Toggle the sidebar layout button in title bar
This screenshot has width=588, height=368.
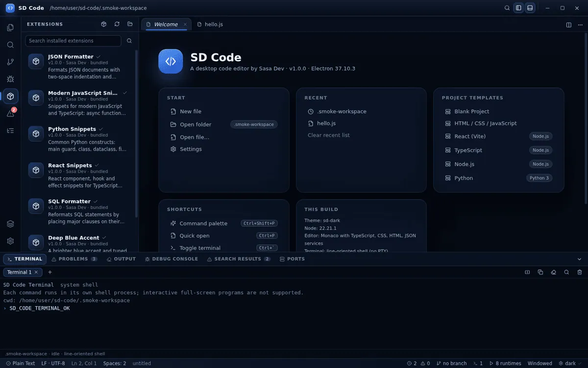pos(518,8)
